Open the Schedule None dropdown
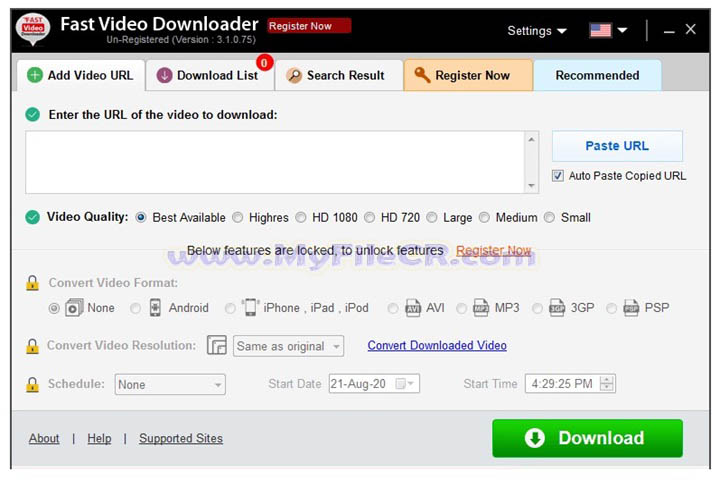This screenshot has height=480, width=720. point(170,384)
